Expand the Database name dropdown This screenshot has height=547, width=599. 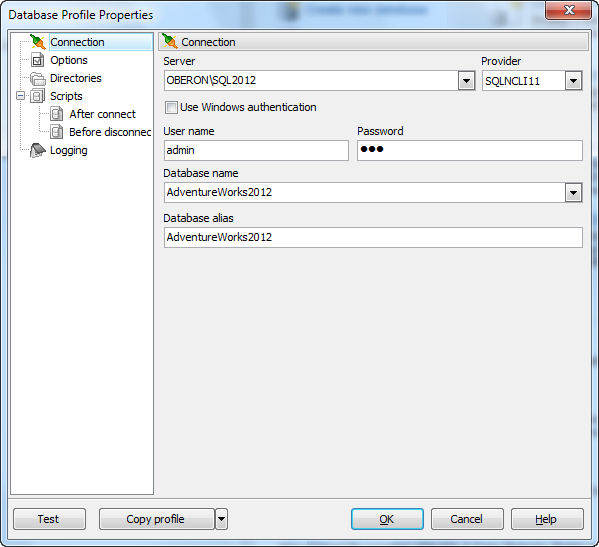tap(573, 193)
